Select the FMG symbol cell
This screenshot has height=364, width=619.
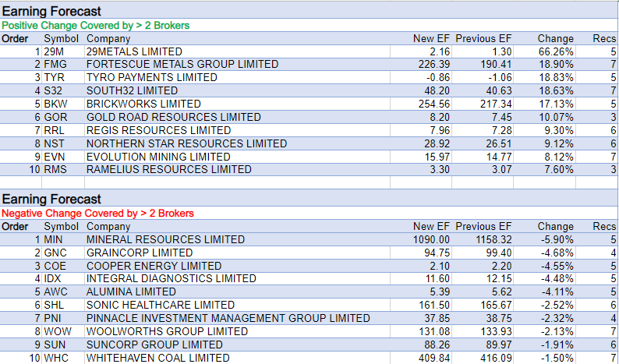pos(55,64)
